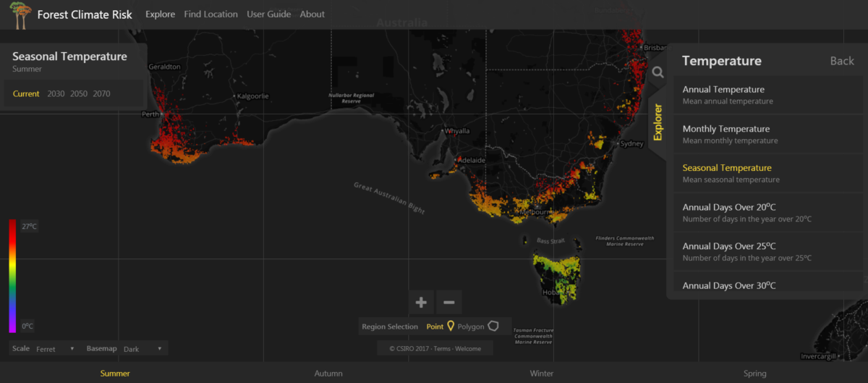Click the Whyalla label on map
The width and height of the screenshot is (868, 383).
pyautogui.click(x=456, y=131)
